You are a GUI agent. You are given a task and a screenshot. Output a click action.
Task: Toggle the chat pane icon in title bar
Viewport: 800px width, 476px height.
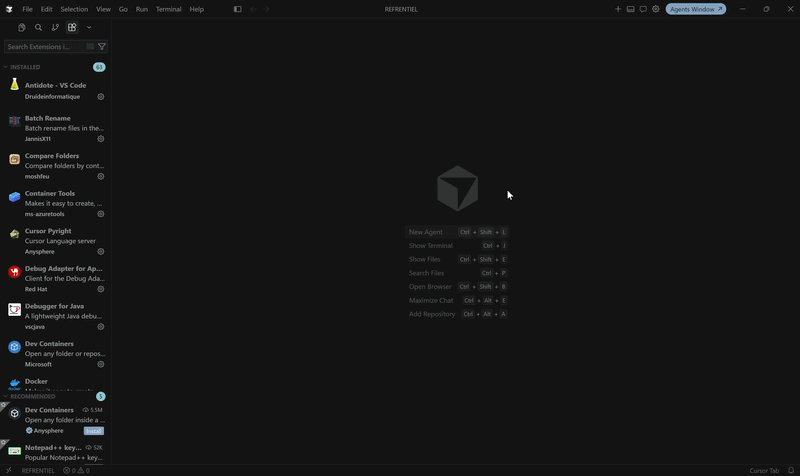pos(643,9)
